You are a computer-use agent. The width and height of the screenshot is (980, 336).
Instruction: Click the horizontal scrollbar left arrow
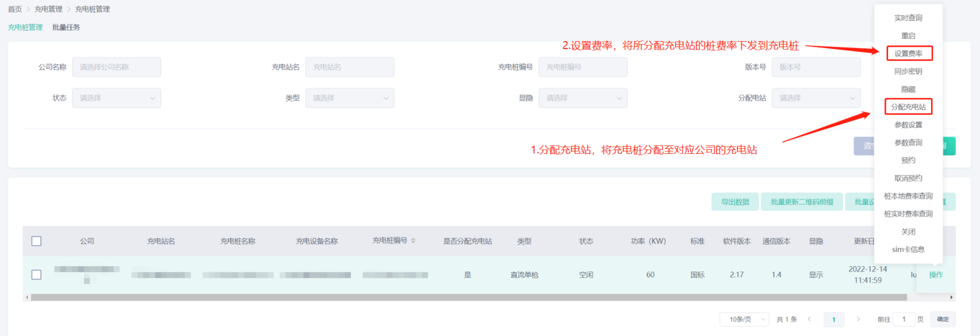[26, 297]
